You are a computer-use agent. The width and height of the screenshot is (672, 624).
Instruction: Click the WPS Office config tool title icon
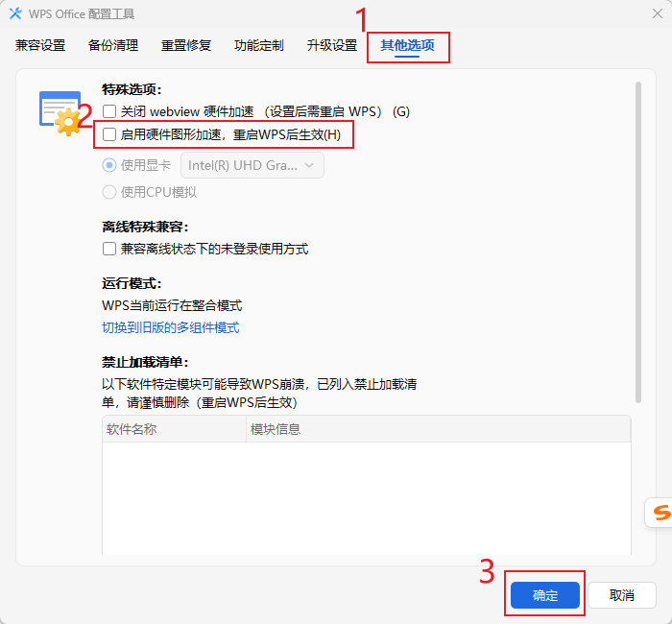[15, 13]
